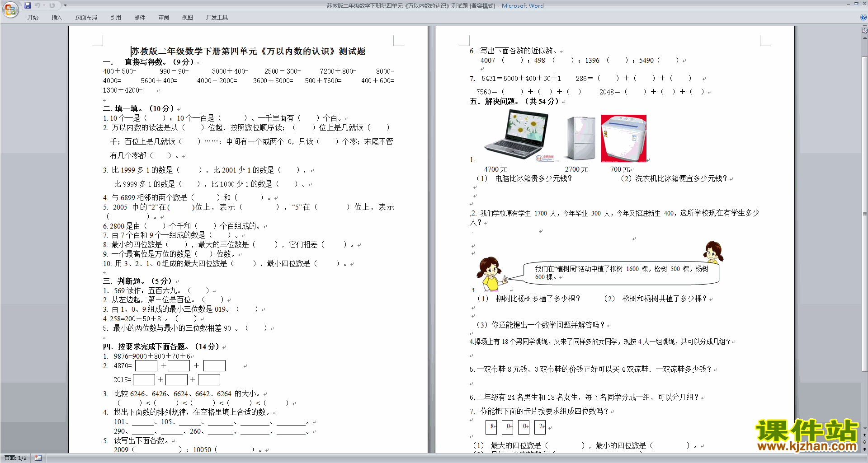Toggle the ruler icon above the vertical scrollbar
The width and height of the screenshot is (868, 463).
tap(865, 31)
